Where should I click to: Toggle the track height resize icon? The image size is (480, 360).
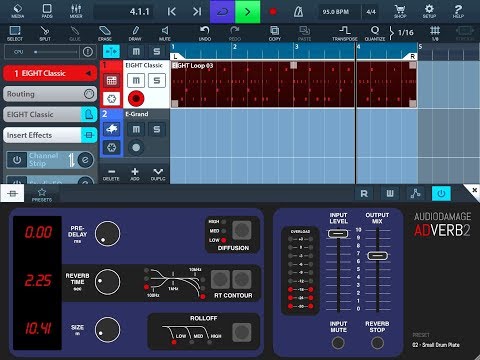tap(111, 52)
